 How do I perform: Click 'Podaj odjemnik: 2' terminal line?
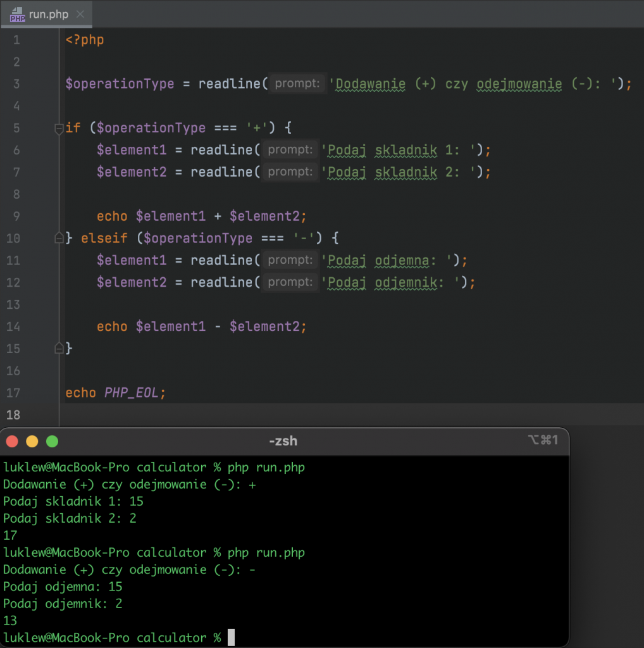(63, 604)
